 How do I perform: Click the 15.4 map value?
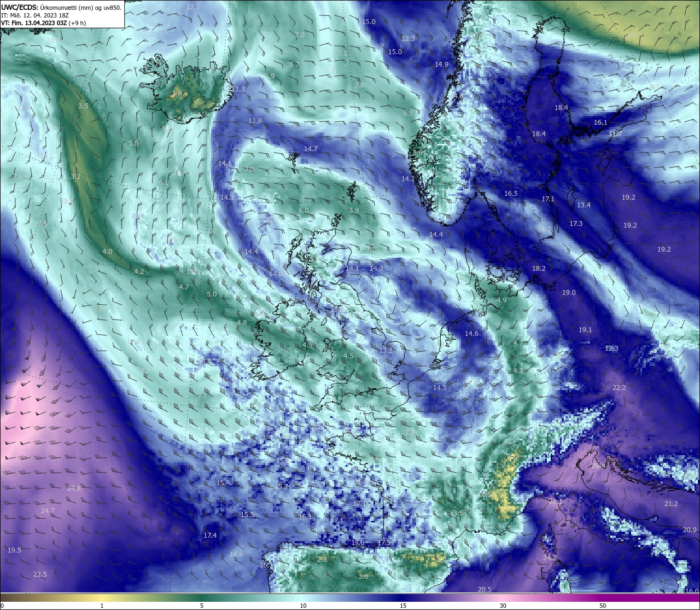223,483
